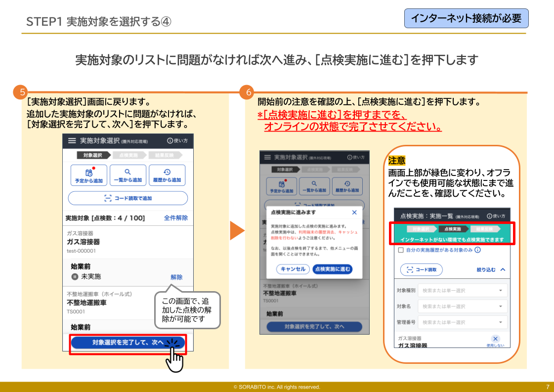Click キャンセル in the dialog
Image resolution: width=554 pixels, height=392 pixels.
(x=293, y=269)
